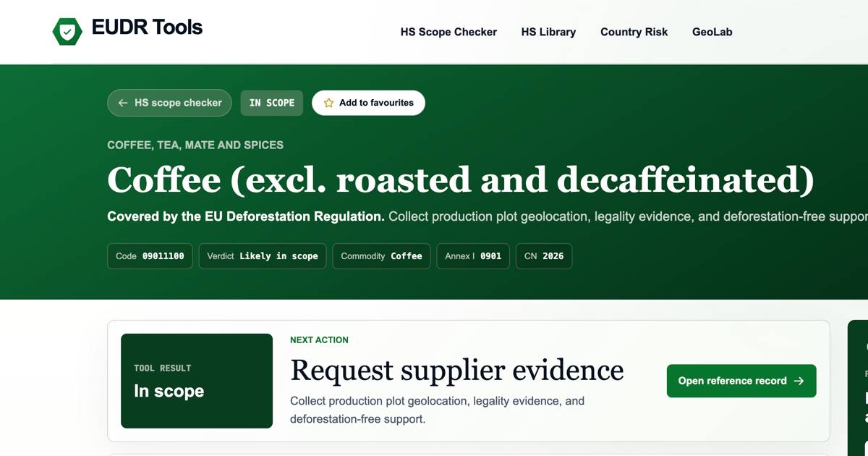Go to the HS Library page
The image size is (868, 456).
point(548,32)
